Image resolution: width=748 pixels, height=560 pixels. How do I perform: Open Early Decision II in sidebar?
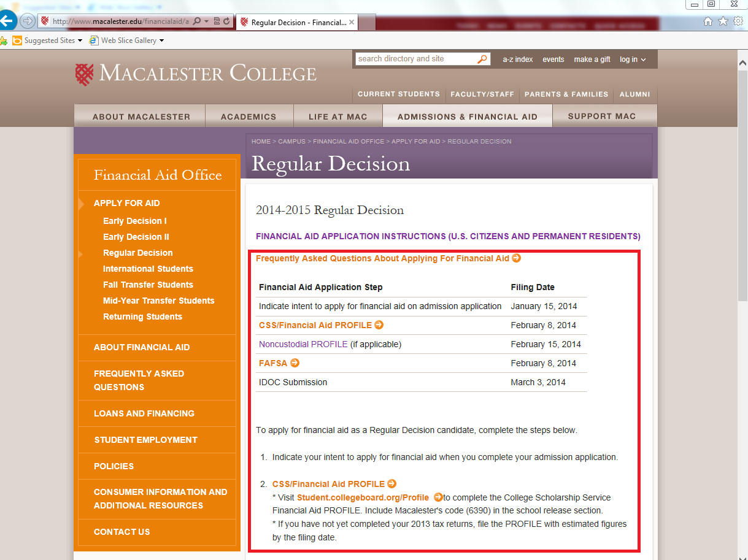pyautogui.click(x=136, y=237)
